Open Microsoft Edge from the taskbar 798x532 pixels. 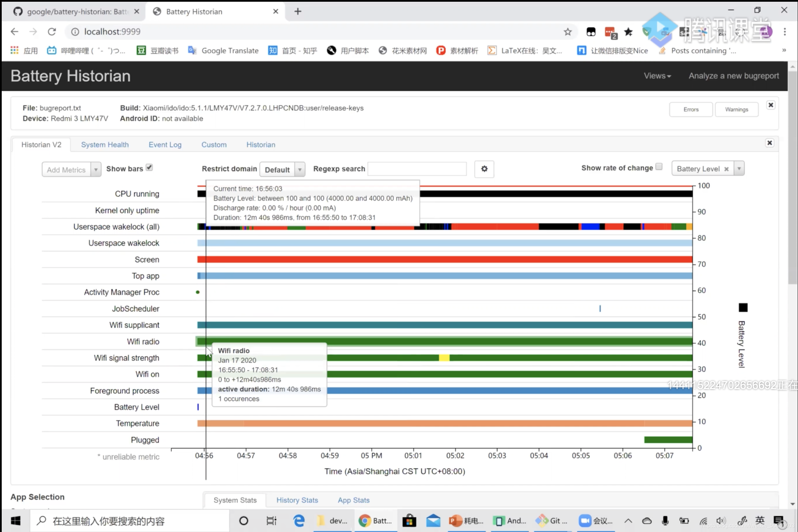point(299,521)
